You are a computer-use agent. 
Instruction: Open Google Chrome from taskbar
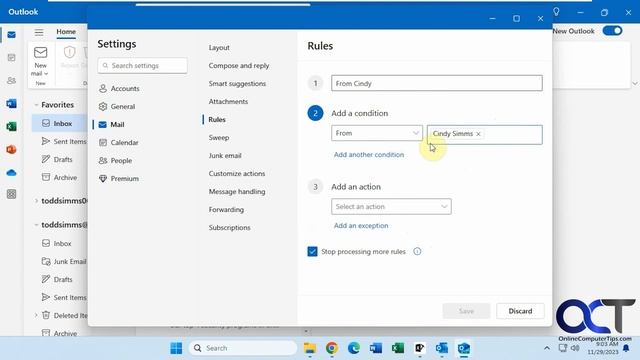pos(332,348)
